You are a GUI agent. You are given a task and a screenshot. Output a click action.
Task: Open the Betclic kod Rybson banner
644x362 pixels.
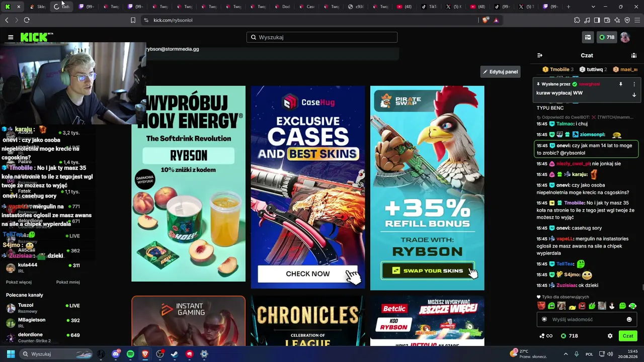[427, 321]
